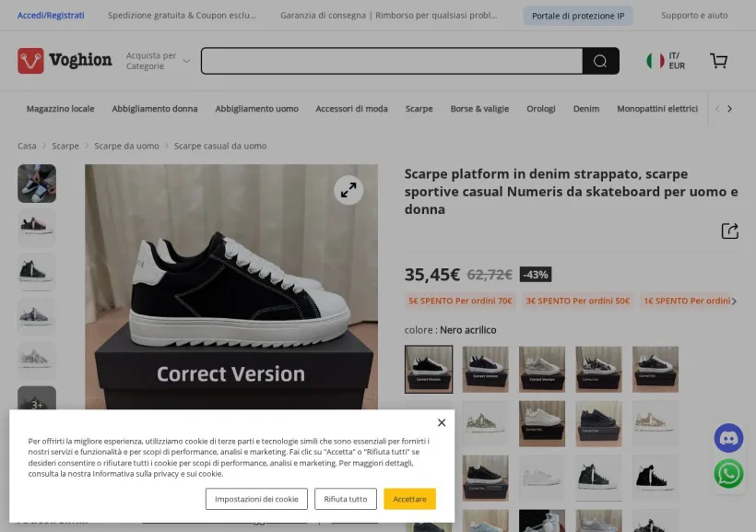Click Casa breadcrumb

(x=27, y=146)
